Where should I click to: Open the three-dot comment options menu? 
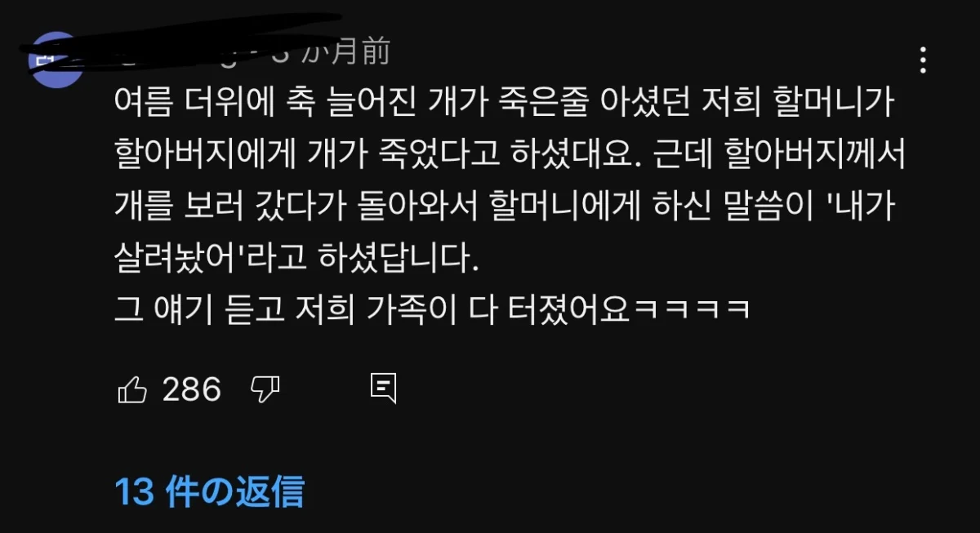[922, 60]
